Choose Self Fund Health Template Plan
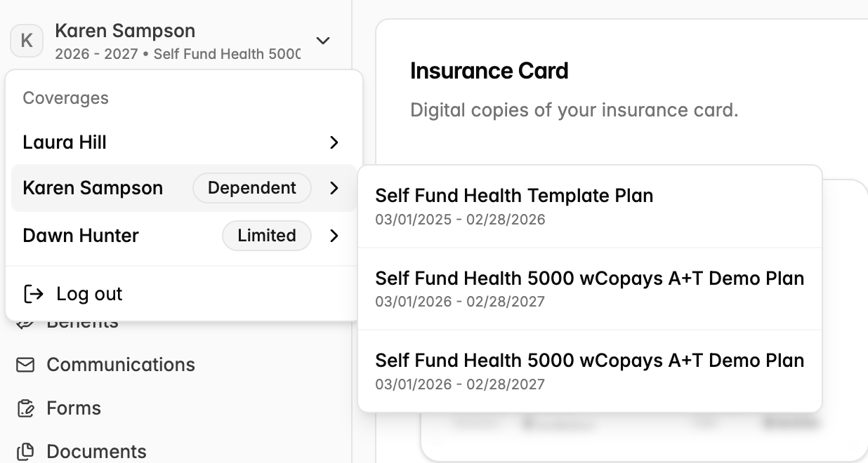Screen dimensions: 868x463 [x=590, y=206]
